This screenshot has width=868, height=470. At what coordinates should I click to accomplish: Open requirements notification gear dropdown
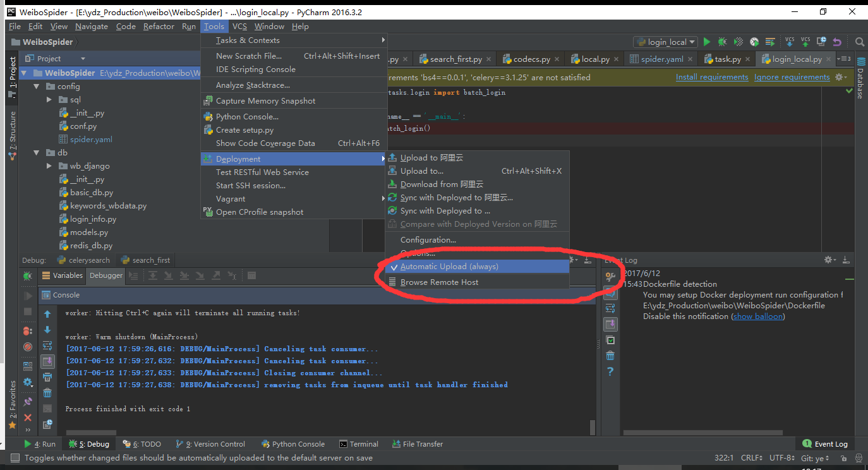click(x=840, y=77)
